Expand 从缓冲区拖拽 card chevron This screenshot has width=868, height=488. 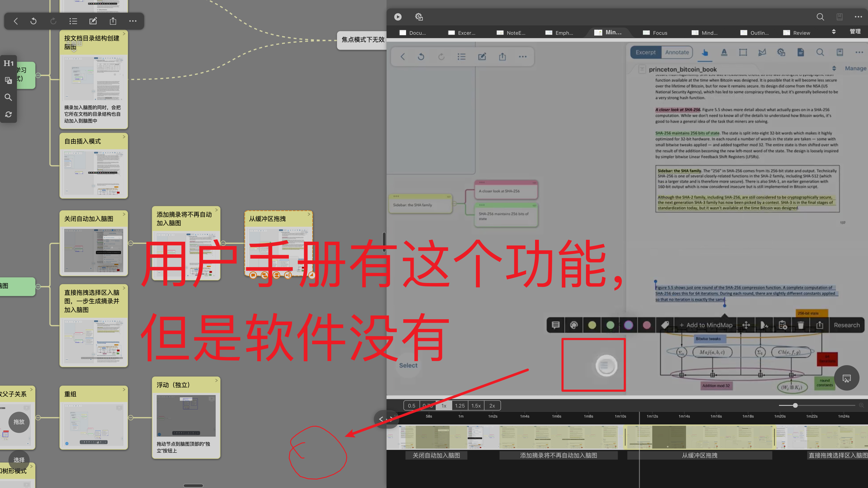click(x=309, y=214)
